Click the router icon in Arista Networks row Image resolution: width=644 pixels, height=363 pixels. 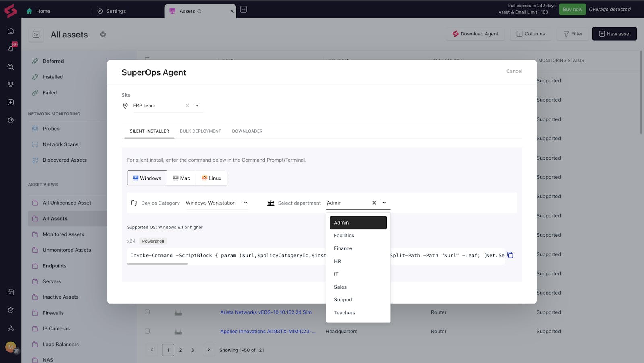(178, 312)
